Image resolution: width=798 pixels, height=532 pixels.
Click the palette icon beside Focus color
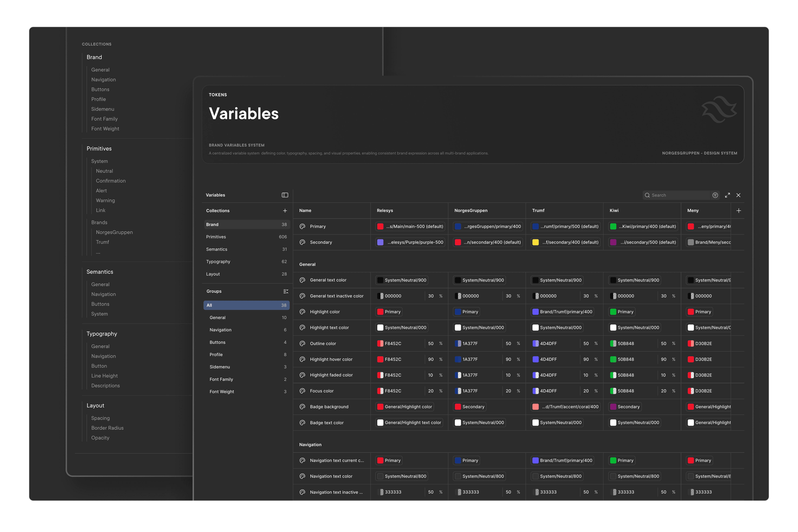tap(302, 391)
